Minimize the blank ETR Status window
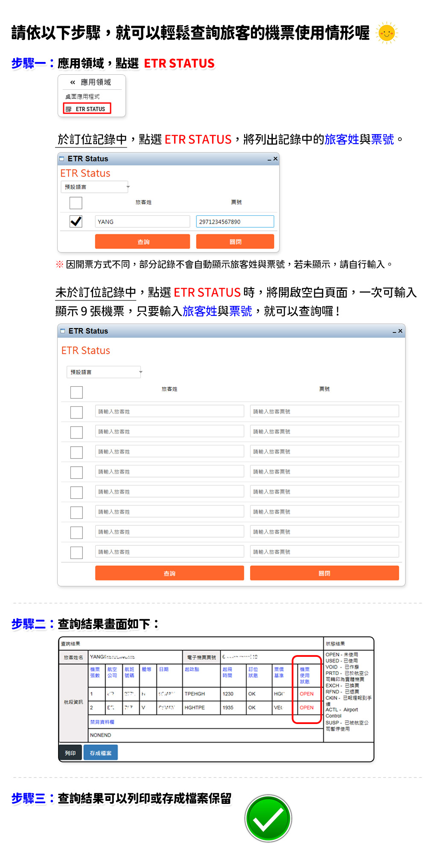Screen dimensions: 438x868 click(x=394, y=332)
